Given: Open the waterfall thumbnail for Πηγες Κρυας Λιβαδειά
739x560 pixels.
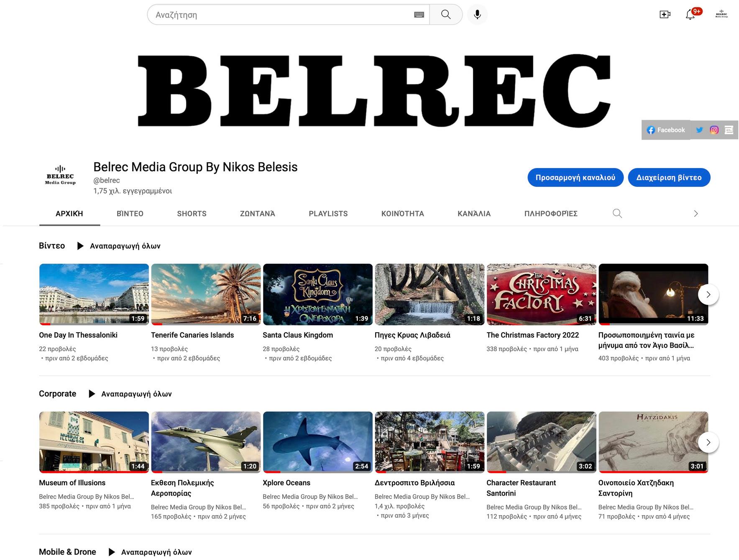Looking at the screenshot, I should tap(430, 294).
